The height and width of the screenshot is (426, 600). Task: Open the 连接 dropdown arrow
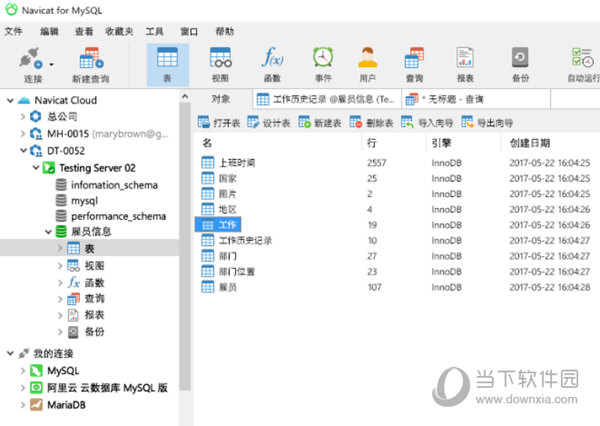tap(52, 64)
